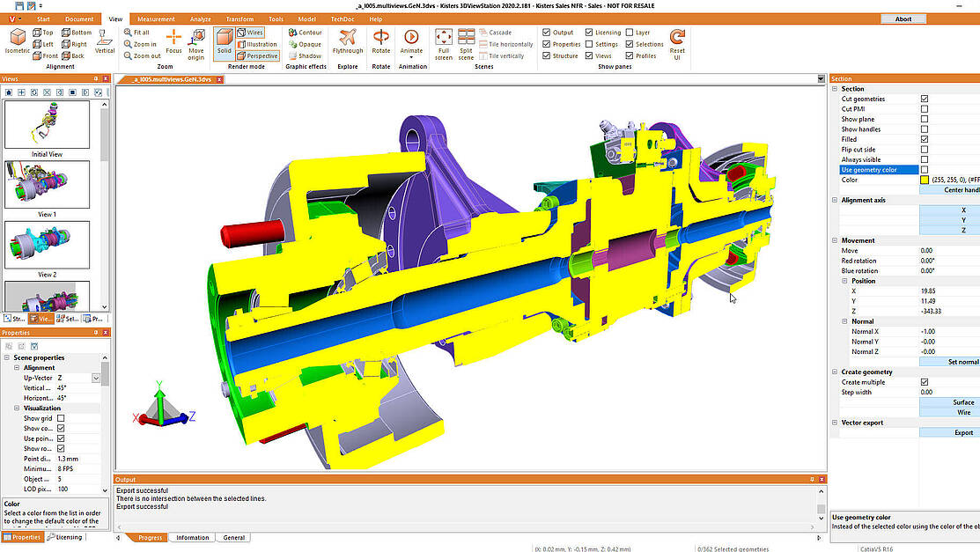Align view to Back
This screenshot has width=980, height=552.
click(x=72, y=55)
